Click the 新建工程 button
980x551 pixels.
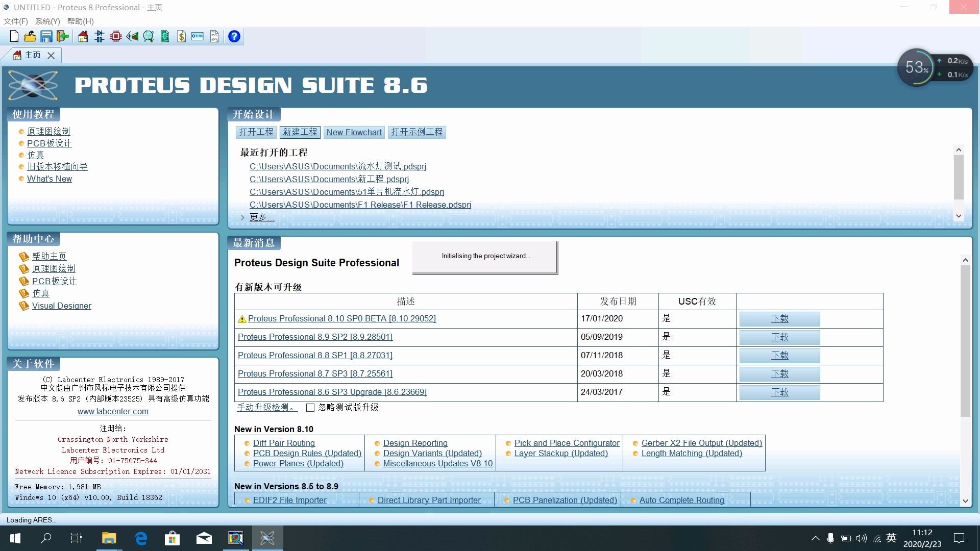coord(300,132)
